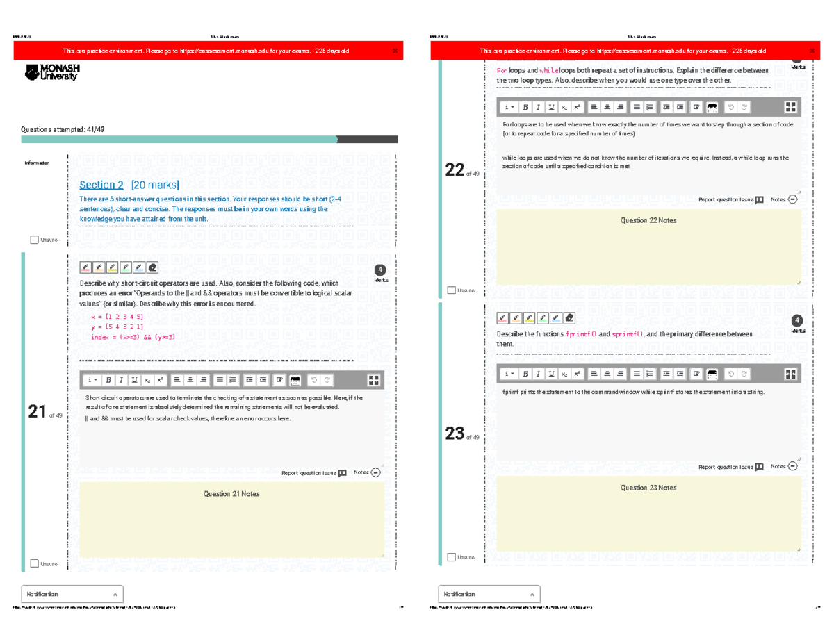Pick green highlighter above Question 23

click(x=543, y=318)
